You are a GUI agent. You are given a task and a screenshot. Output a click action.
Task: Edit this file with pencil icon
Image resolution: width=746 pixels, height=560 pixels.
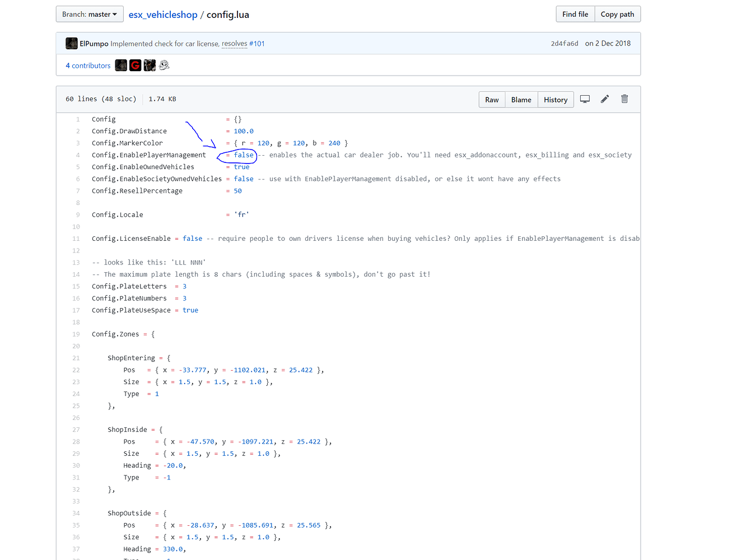pyautogui.click(x=605, y=99)
